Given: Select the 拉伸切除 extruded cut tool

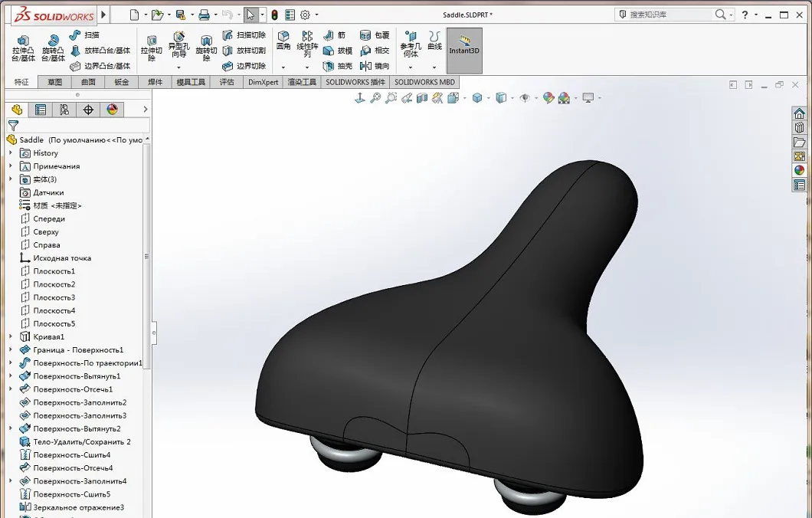Looking at the screenshot, I should pos(151,49).
